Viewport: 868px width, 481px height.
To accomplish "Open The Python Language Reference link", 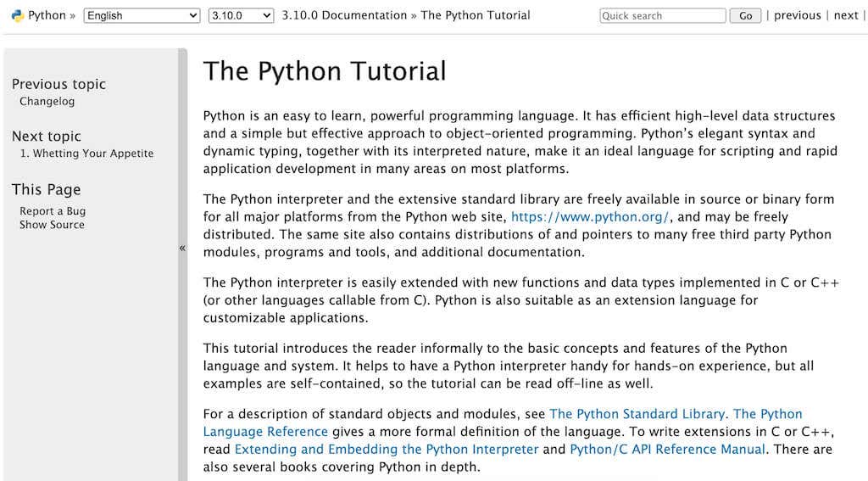I will (265, 432).
